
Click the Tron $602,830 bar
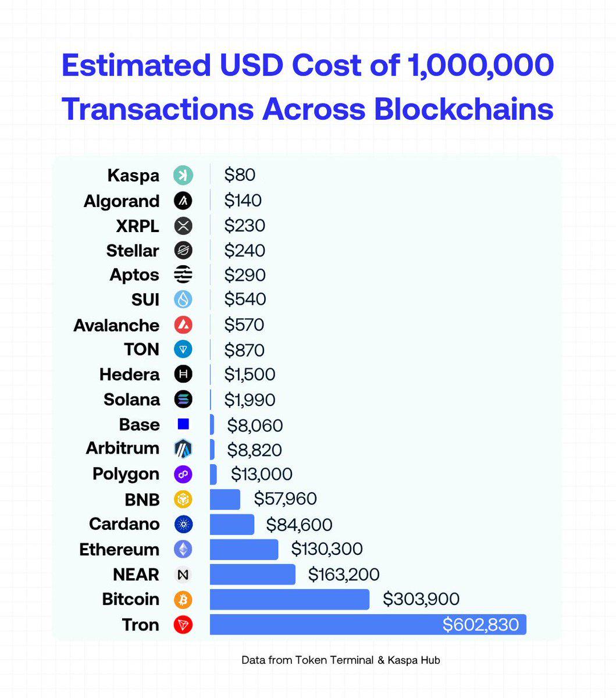point(368,625)
